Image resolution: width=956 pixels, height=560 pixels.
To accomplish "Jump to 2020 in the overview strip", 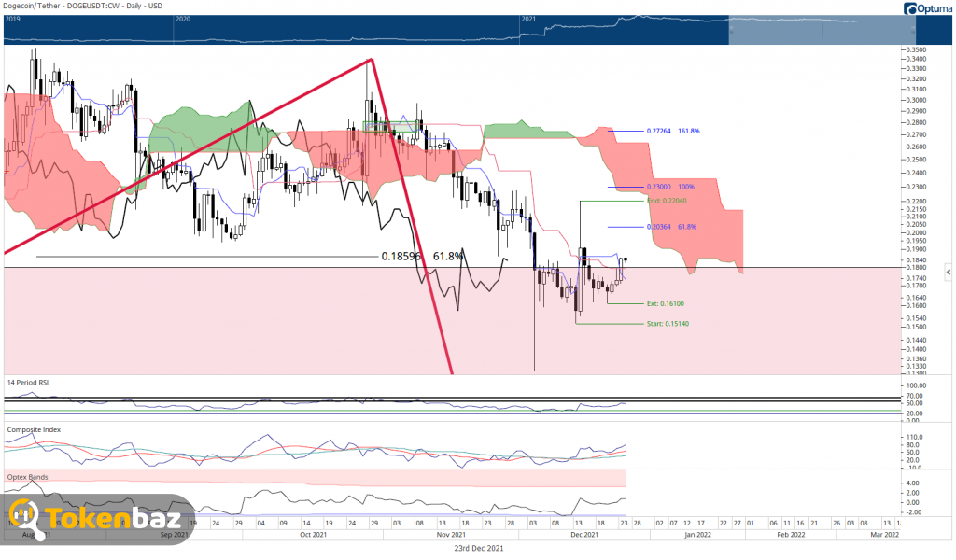I will coord(183,19).
